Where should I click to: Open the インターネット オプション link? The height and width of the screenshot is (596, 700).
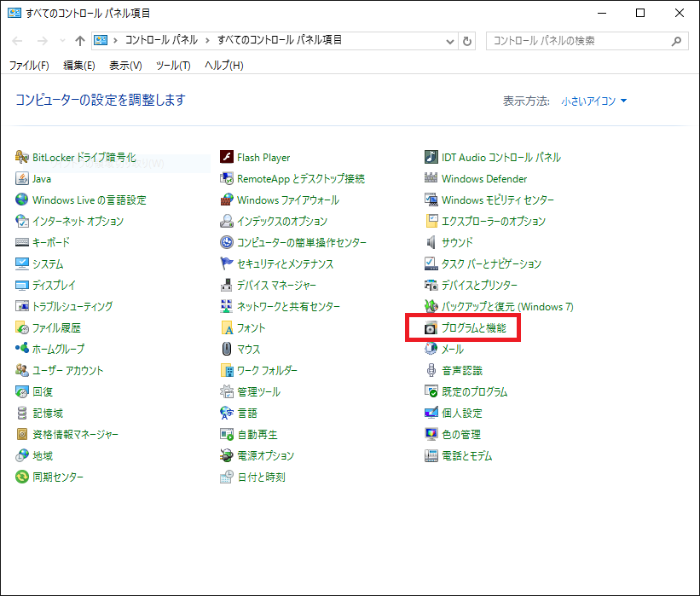[78, 222]
